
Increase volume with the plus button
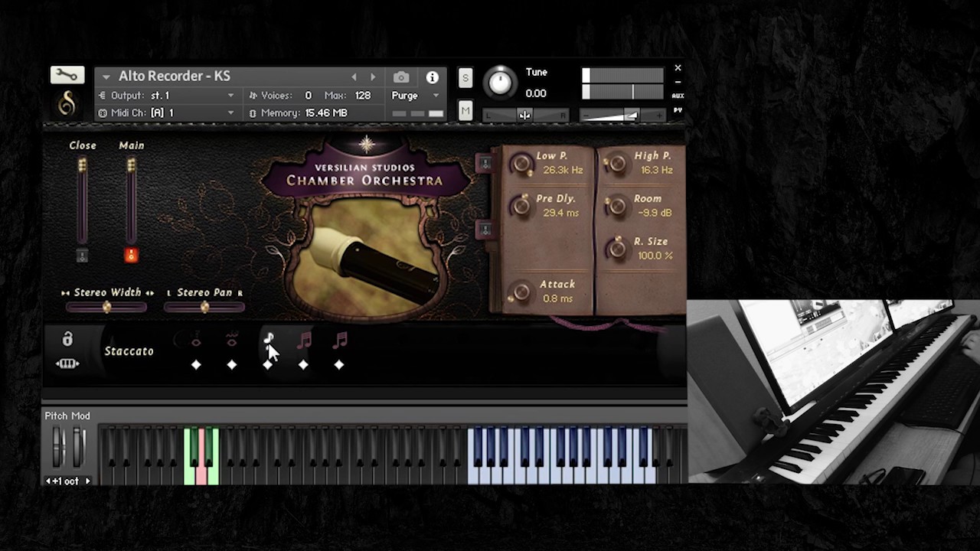[x=658, y=116]
